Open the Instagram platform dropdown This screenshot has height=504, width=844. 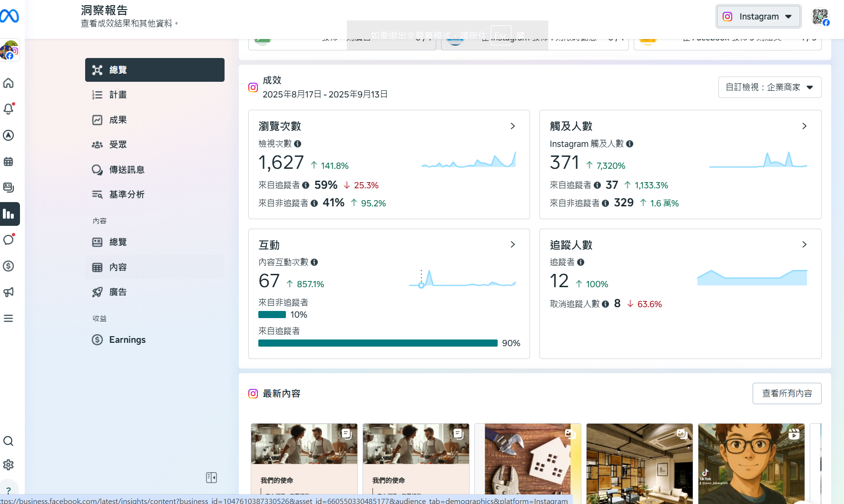pyautogui.click(x=758, y=17)
